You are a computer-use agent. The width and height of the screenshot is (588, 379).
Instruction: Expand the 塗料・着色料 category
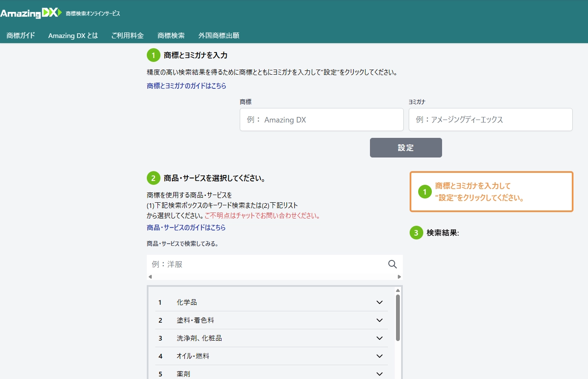point(379,320)
